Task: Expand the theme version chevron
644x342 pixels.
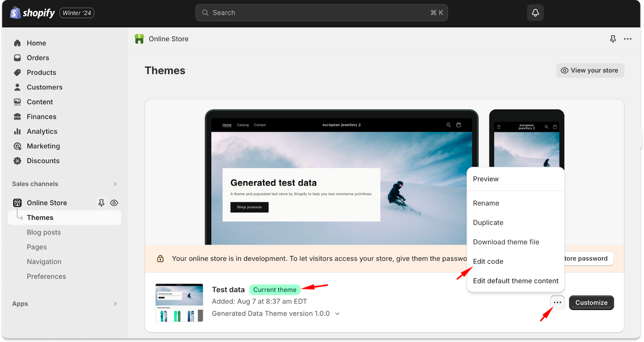Action: click(337, 313)
